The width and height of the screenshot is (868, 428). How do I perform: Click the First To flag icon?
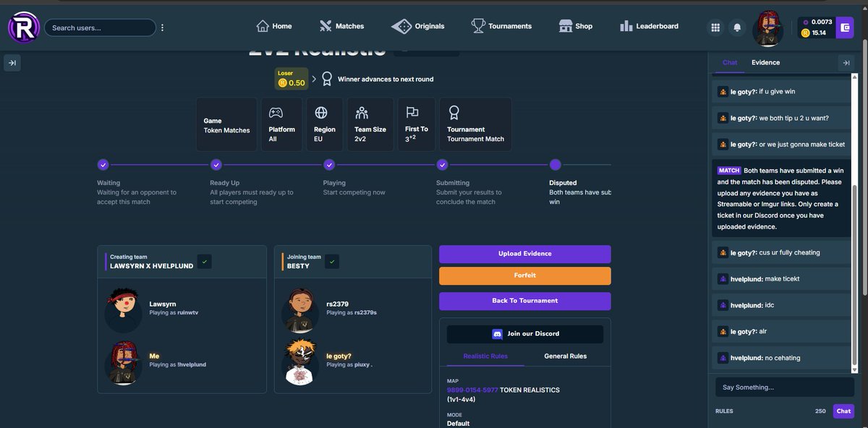pyautogui.click(x=412, y=112)
